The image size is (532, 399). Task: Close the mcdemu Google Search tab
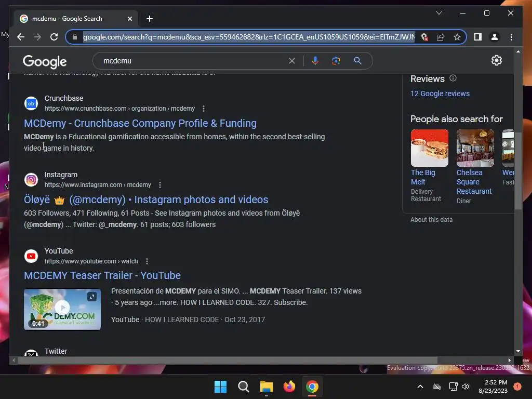[129, 19]
